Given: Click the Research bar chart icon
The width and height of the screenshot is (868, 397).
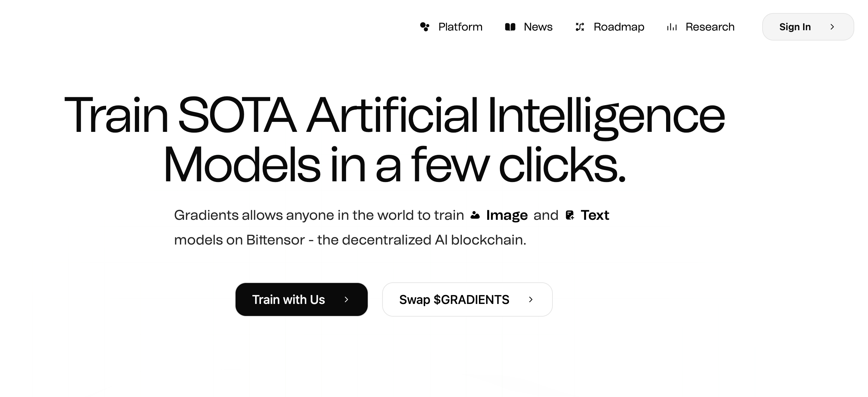Looking at the screenshot, I should pos(671,27).
